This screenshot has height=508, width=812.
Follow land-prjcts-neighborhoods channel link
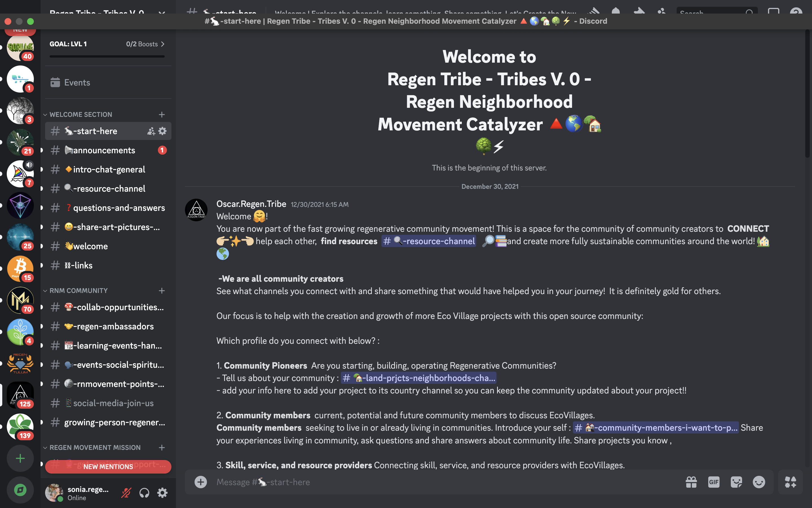click(x=418, y=378)
